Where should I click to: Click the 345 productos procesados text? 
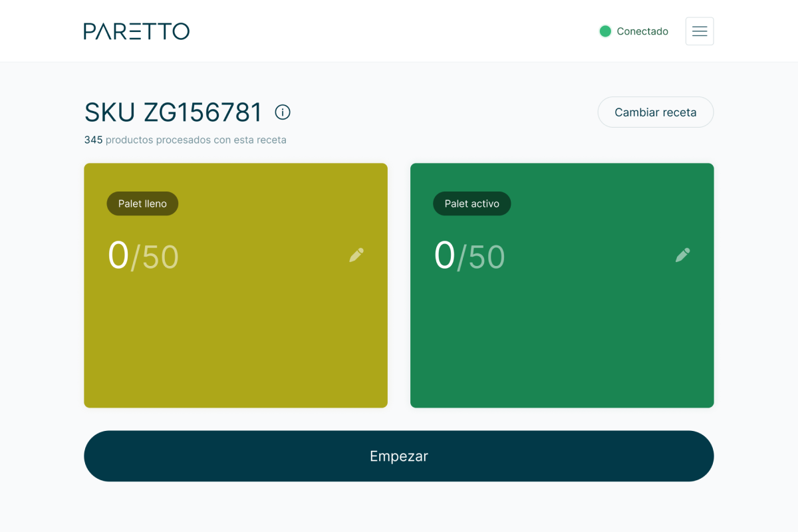185,140
